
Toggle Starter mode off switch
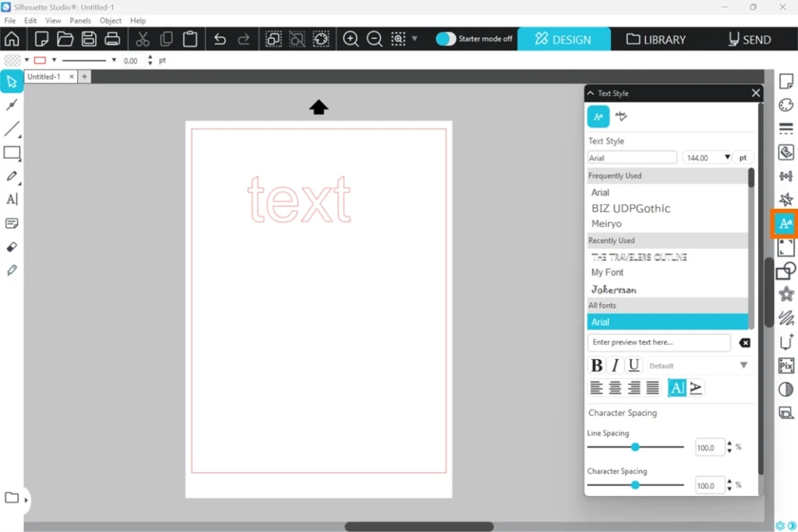click(445, 39)
